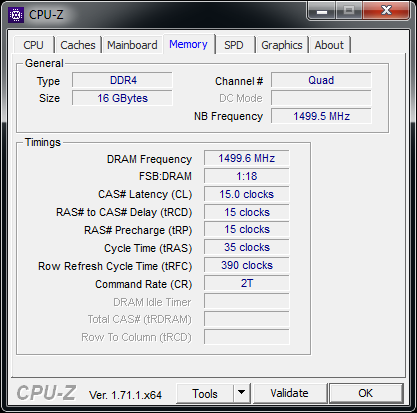Click the Quad channel value field
Viewport: 417px width, 413px height.
pyautogui.click(x=321, y=80)
